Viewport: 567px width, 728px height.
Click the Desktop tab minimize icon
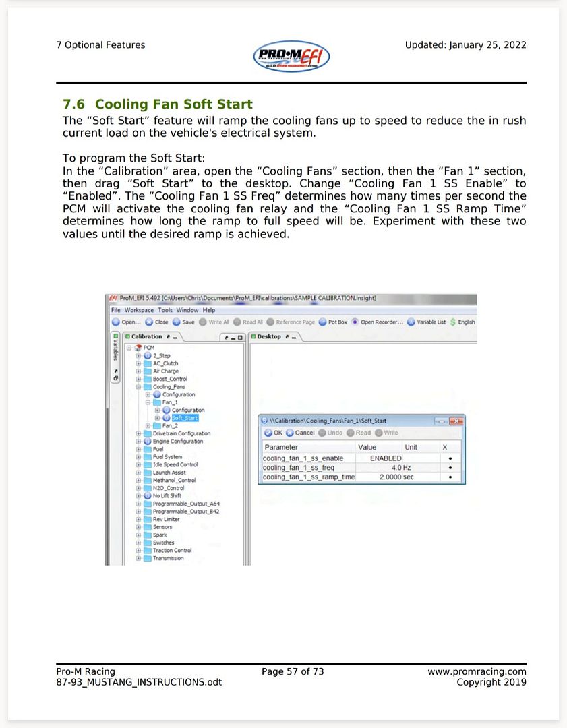294,337
